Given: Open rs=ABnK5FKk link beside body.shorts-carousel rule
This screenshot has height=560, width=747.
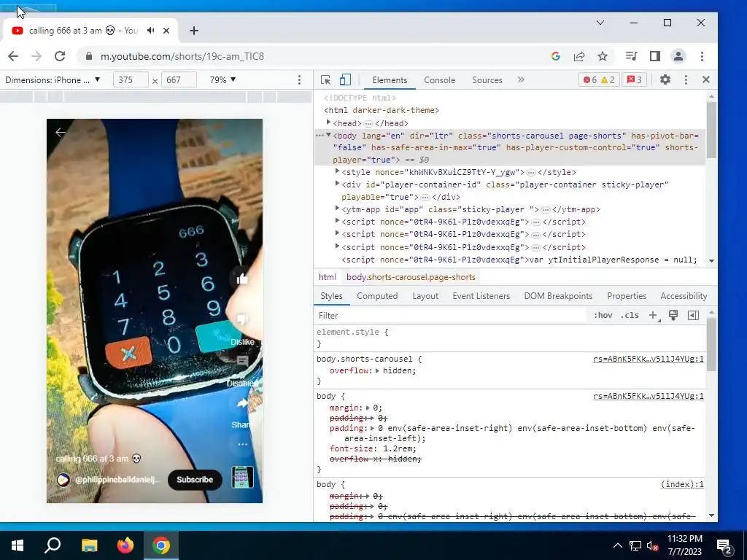Looking at the screenshot, I should pyautogui.click(x=649, y=359).
